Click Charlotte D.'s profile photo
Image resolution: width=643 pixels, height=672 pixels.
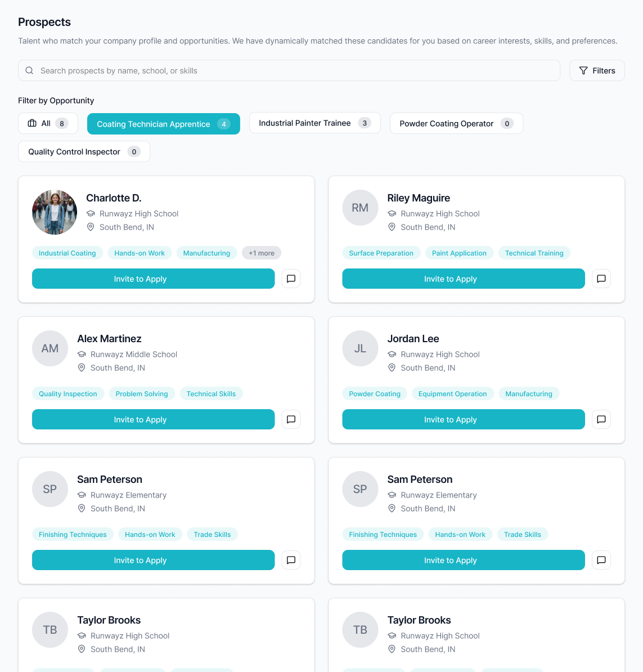tap(55, 212)
